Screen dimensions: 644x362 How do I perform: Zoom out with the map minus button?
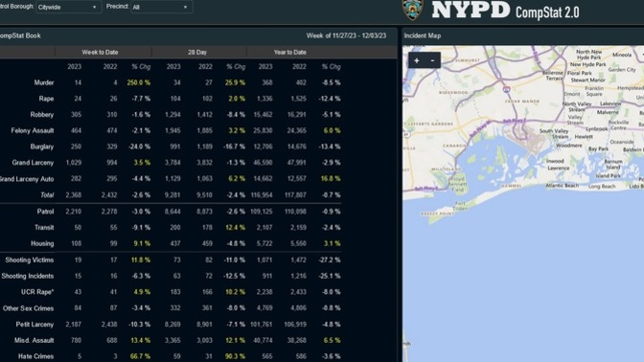click(x=432, y=60)
